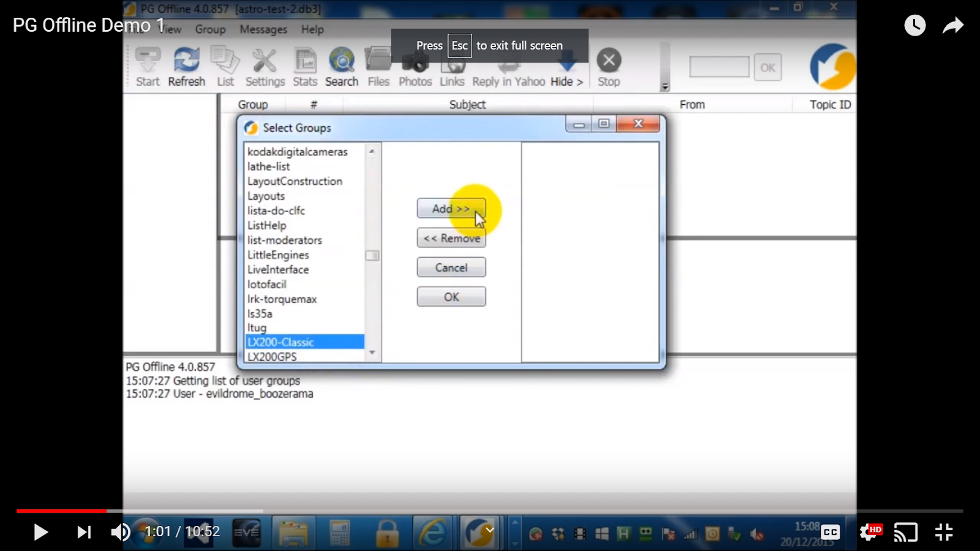980x551 pixels.
Task: Click group list scroll up arrow
Action: coord(372,151)
